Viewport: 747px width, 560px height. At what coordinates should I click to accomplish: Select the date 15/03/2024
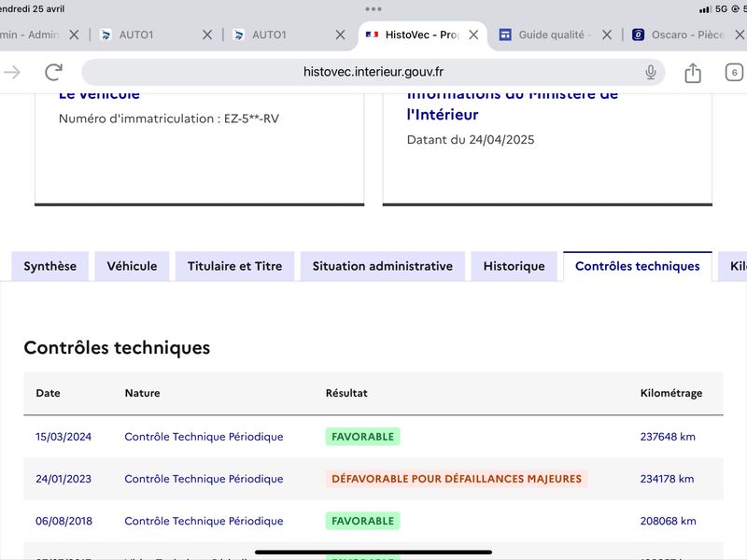pyautogui.click(x=63, y=437)
